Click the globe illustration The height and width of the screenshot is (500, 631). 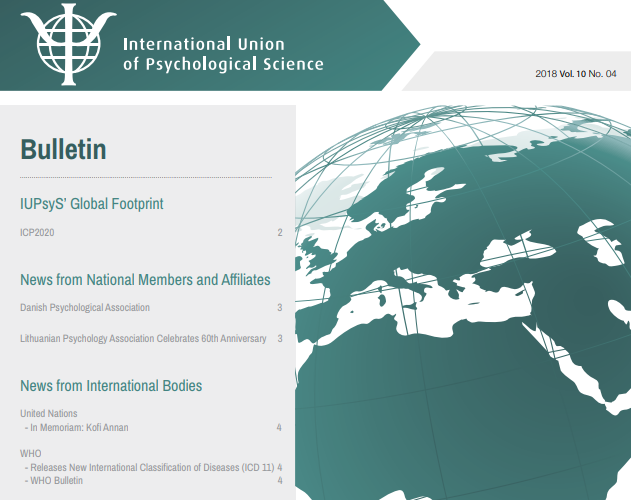463,302
